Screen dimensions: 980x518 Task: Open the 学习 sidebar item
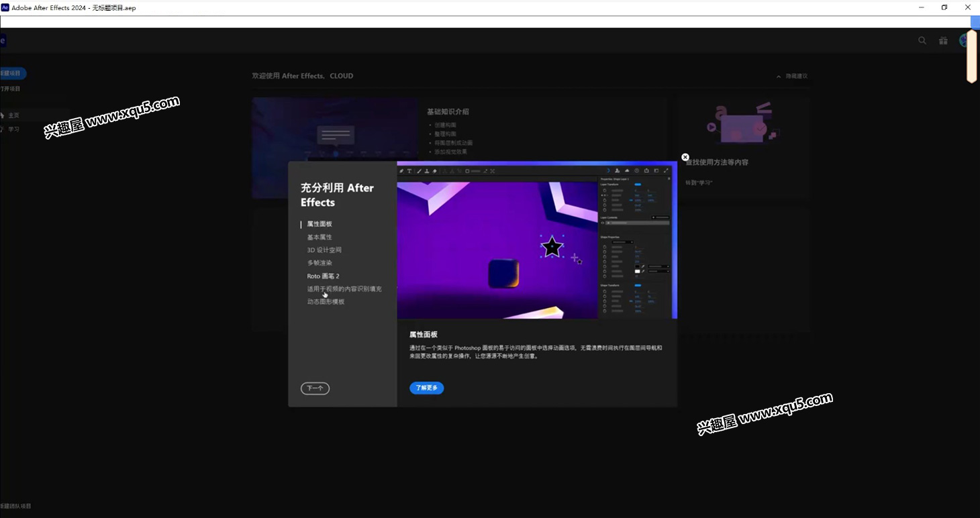point(13,129)
